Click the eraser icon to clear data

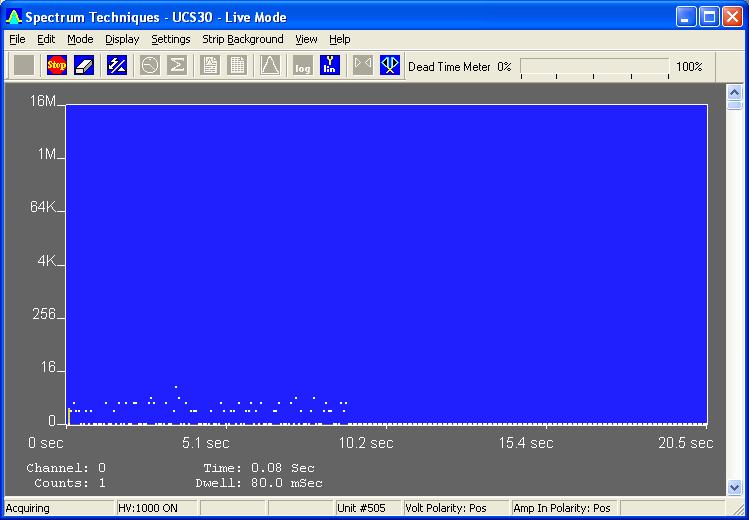point(83,65)
